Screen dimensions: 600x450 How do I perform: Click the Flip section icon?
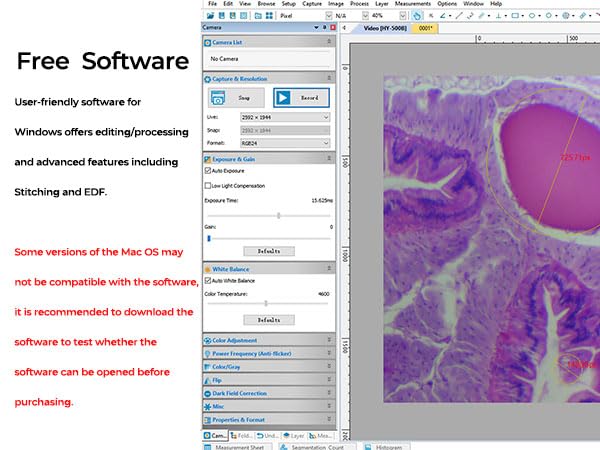pyautogui.click(x=207, y=380)
